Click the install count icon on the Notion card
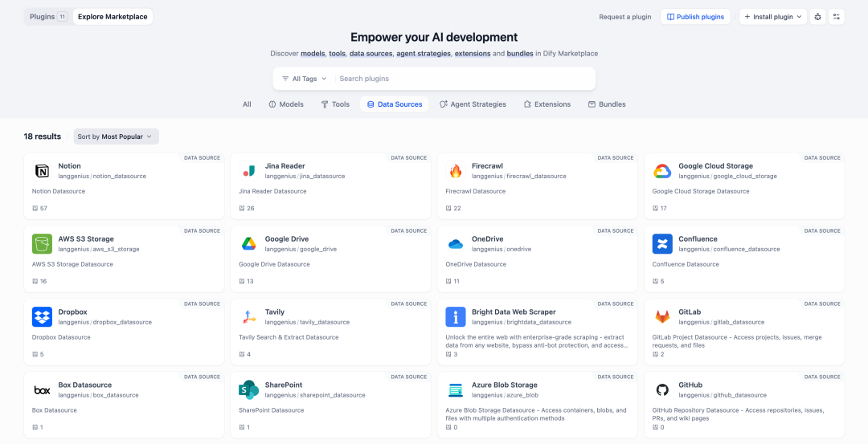 click(35, 209)
